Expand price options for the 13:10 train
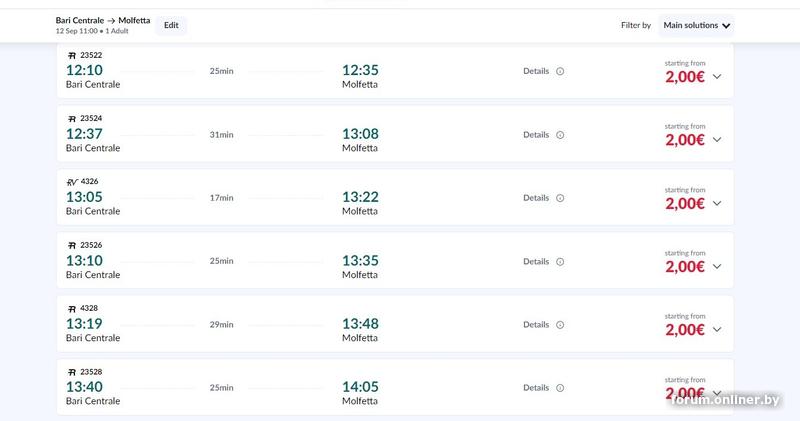 click(x=717, y=266)
